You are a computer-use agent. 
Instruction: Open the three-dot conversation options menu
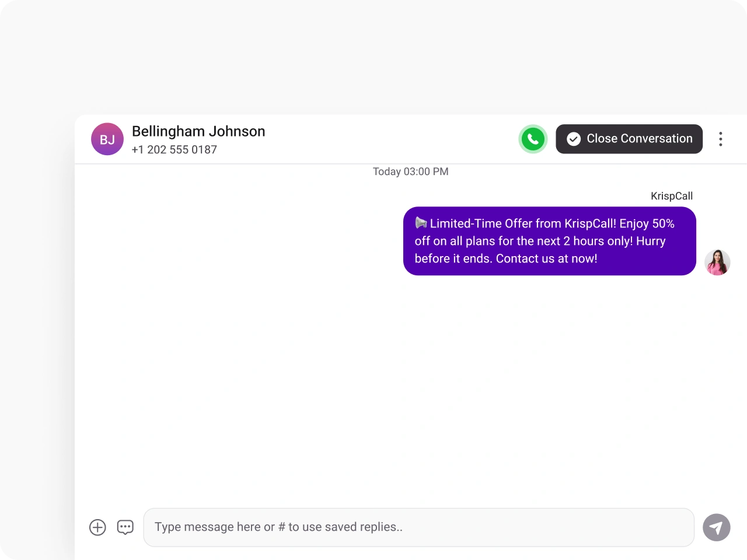(721, 139)
